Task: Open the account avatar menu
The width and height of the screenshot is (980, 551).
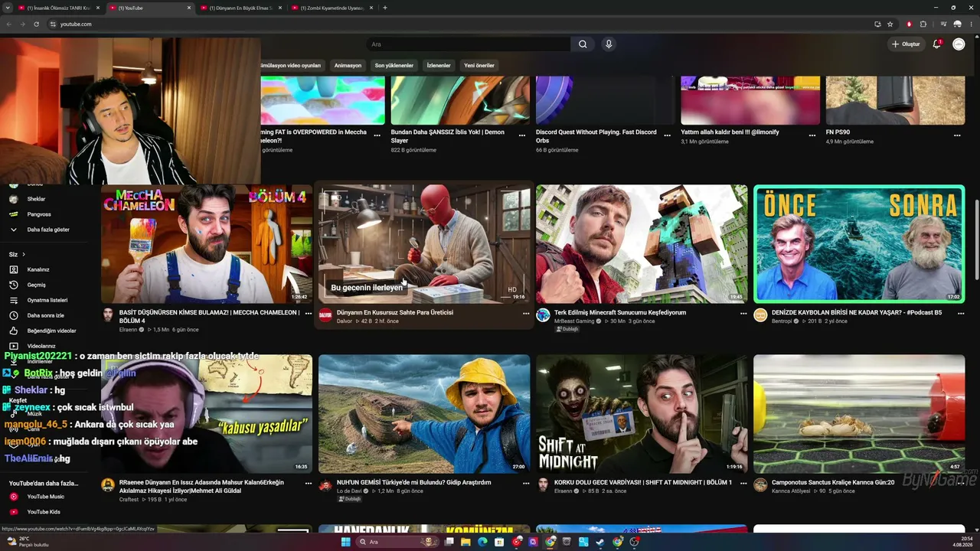Action: point(959,44)
